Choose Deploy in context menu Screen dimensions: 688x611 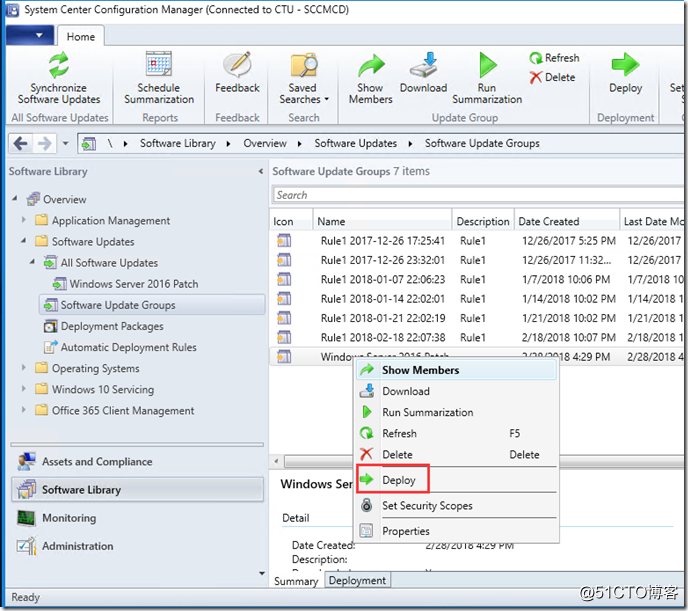tap(456, 480)
